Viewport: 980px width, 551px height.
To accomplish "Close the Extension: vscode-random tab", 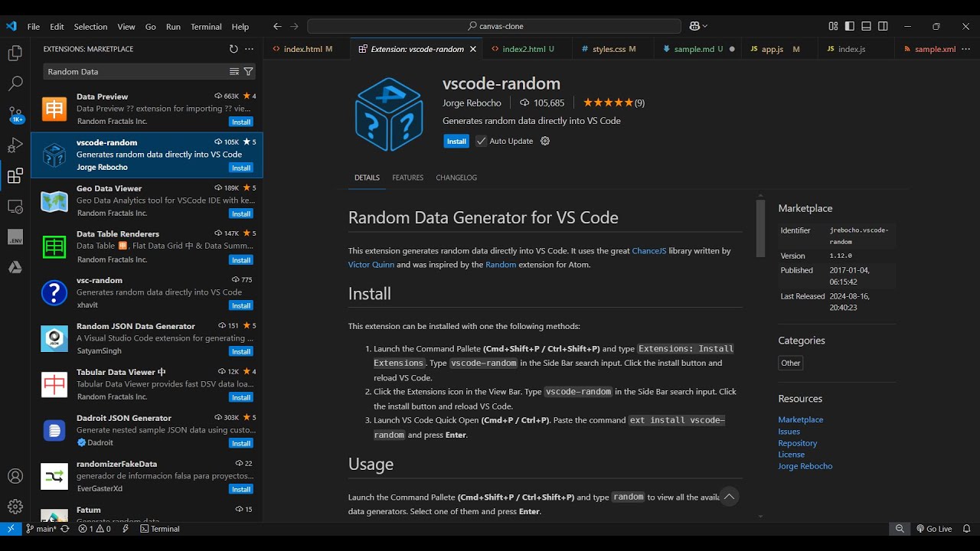I will tap(473, 49).
